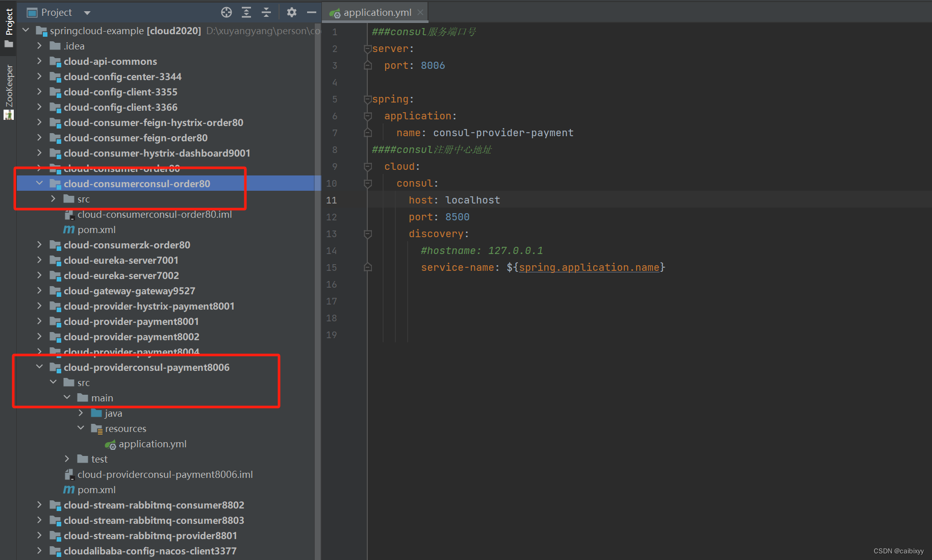Select cloud-provider-payment8001 module
Image resolution: width=932 pixels, height=560 pixels.
coord(131,321)
